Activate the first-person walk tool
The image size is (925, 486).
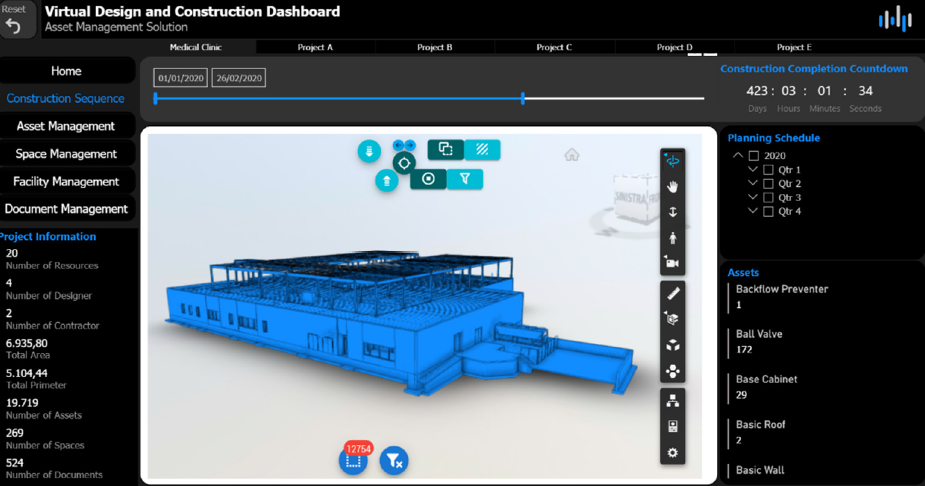coord(673,238)
